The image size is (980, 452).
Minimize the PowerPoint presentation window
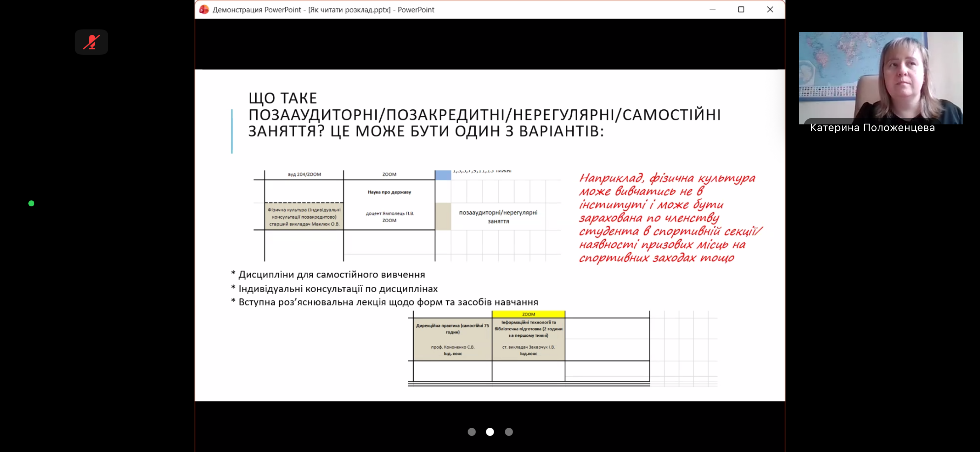click(713, 9)
